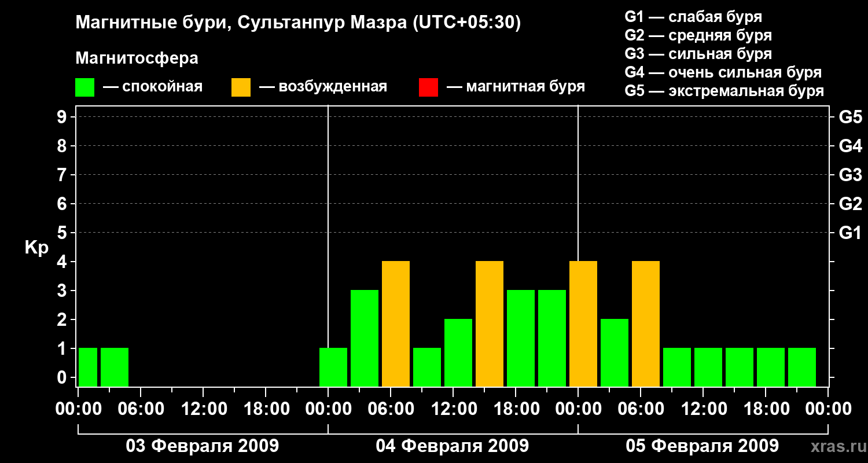
Task: Click the orange Kp 4 bar at 06:00 05 Февраля
Action: [646, 324]
